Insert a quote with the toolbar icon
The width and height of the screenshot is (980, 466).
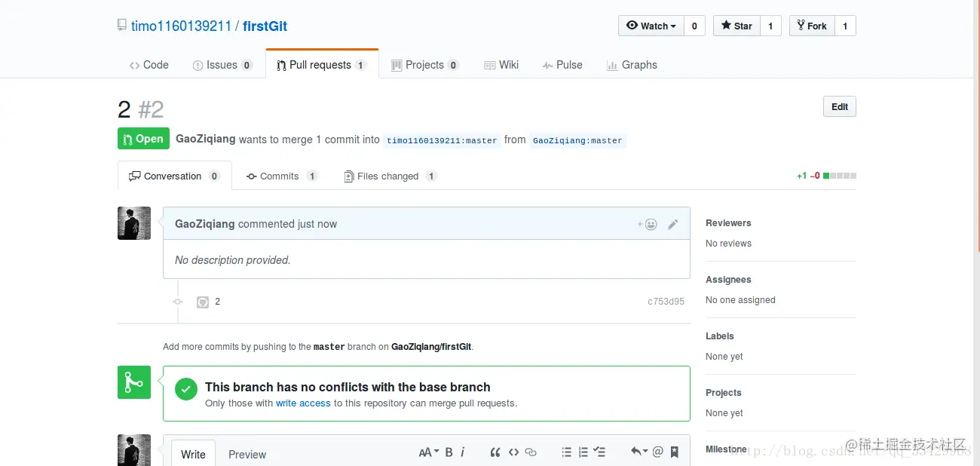click(x=495, y=452)
